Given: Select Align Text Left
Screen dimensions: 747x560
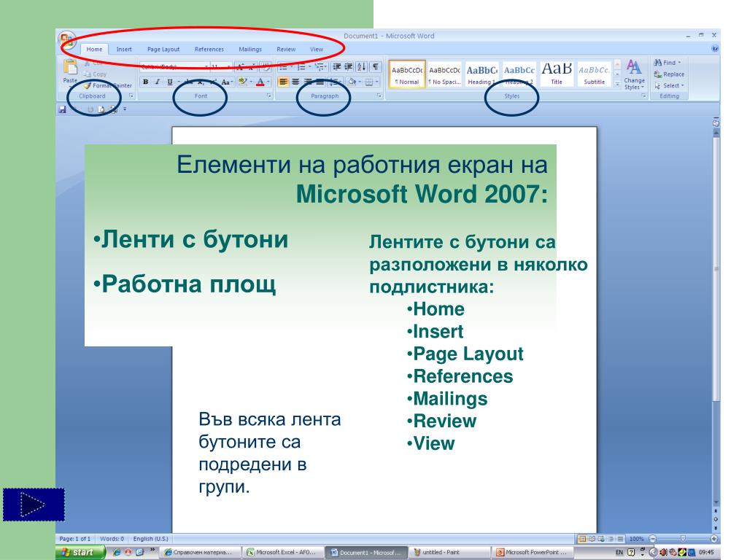Looking at the screenshot, I should point(283,82).
